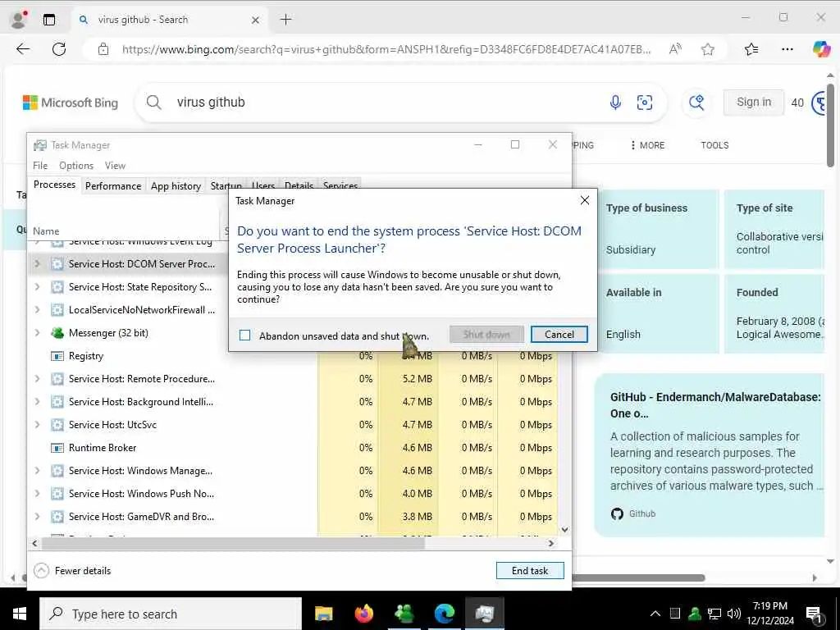Viewport: 840px width, 630px height.
Task: Select the Registry process name
Action: tap(85, 356)
